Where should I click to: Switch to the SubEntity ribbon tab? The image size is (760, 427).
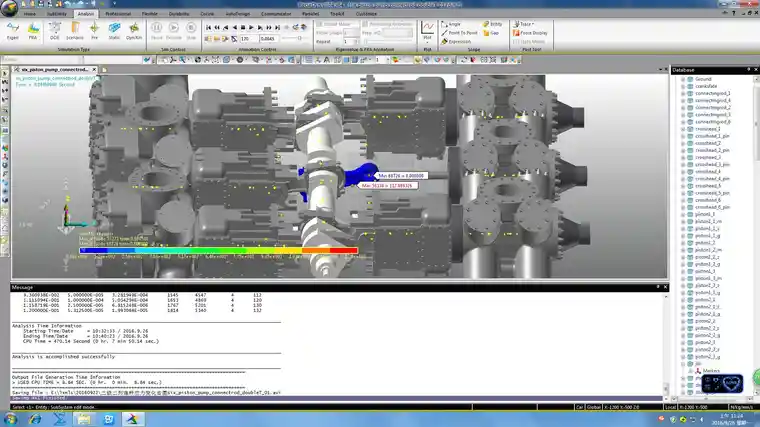pos(57,14)
